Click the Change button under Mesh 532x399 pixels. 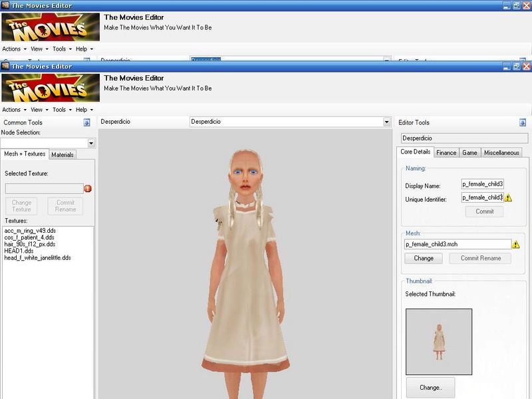click(424, 258)
